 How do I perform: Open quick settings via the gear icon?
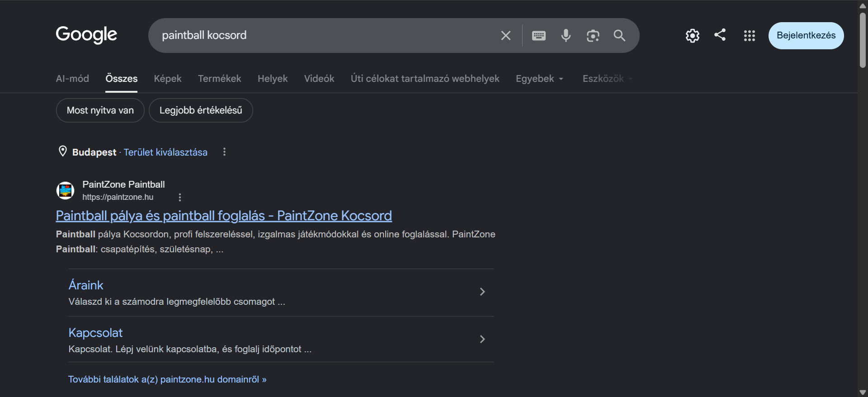pos(692,35)
